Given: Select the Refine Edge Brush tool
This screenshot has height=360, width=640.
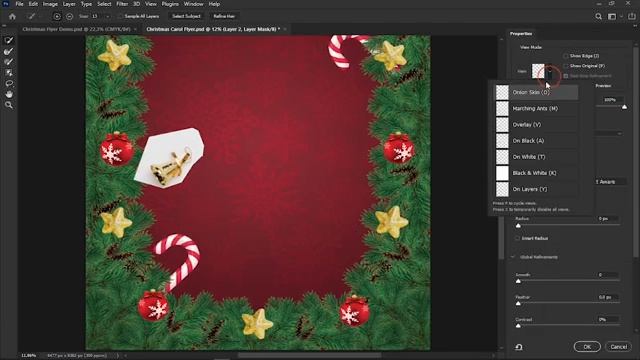Looking at the screenshot, I should point(9,51).
